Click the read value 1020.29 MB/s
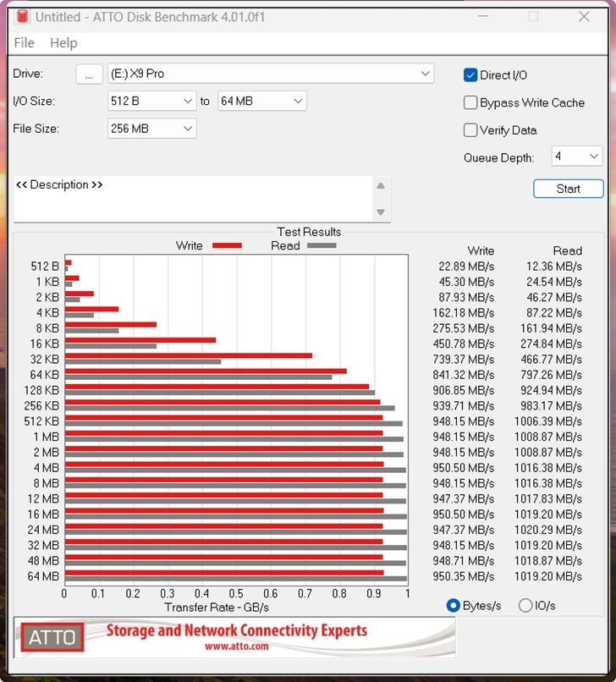The width and height of the screenshot is (616, 682). click(x=548, y=530)
